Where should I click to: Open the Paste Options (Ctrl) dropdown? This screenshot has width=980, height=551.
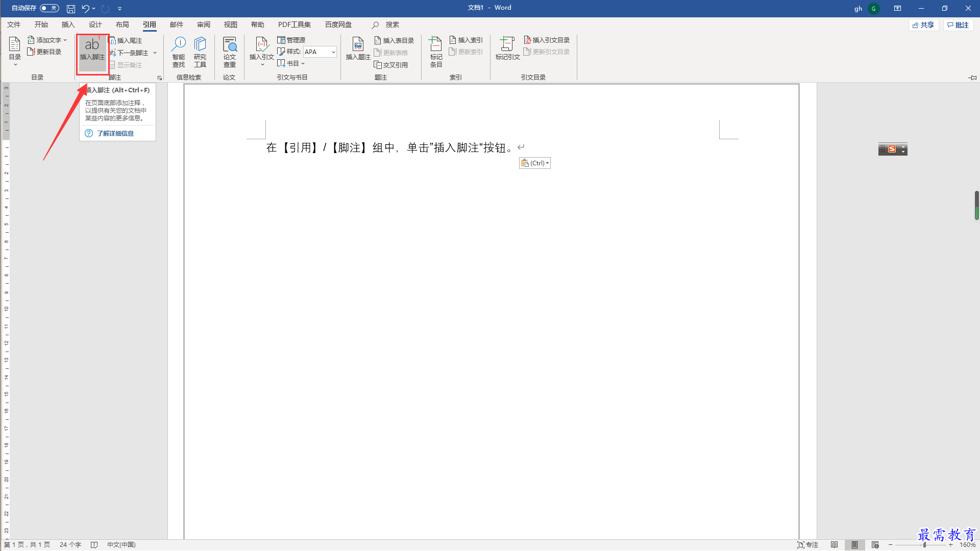[535, 163]
